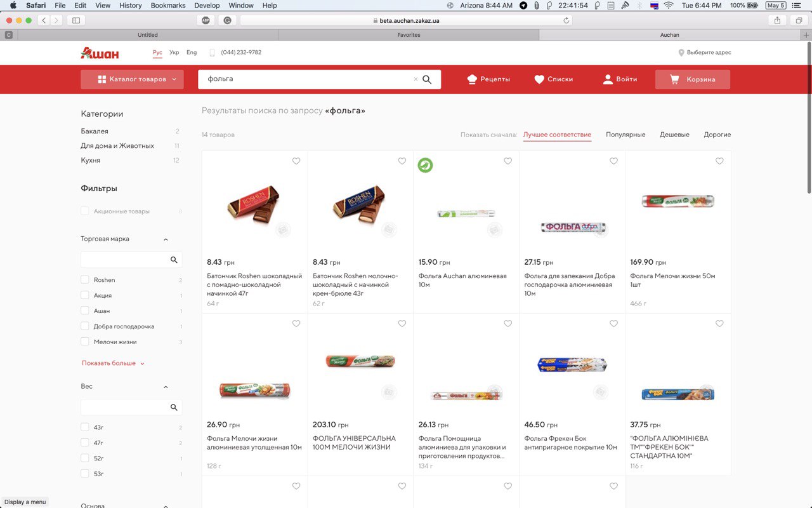
Task: Click the phone icon beside (044) 232-9782
Action: pos(213,53)
